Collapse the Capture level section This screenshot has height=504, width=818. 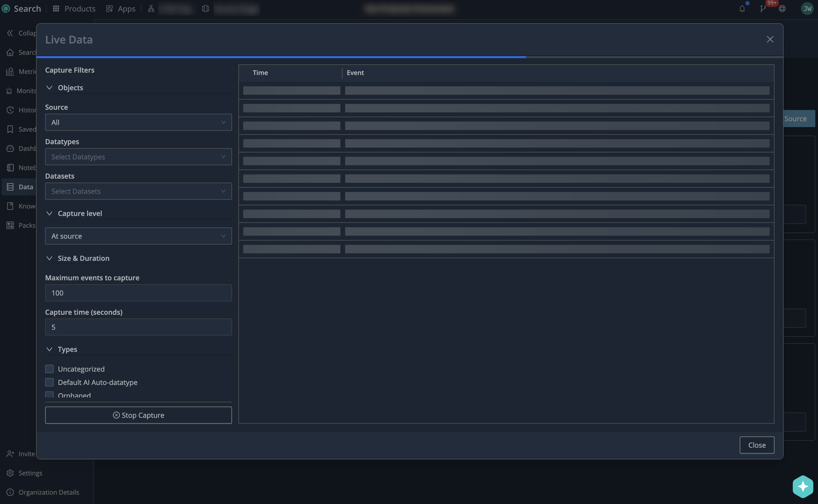click(x=49, y=213)
